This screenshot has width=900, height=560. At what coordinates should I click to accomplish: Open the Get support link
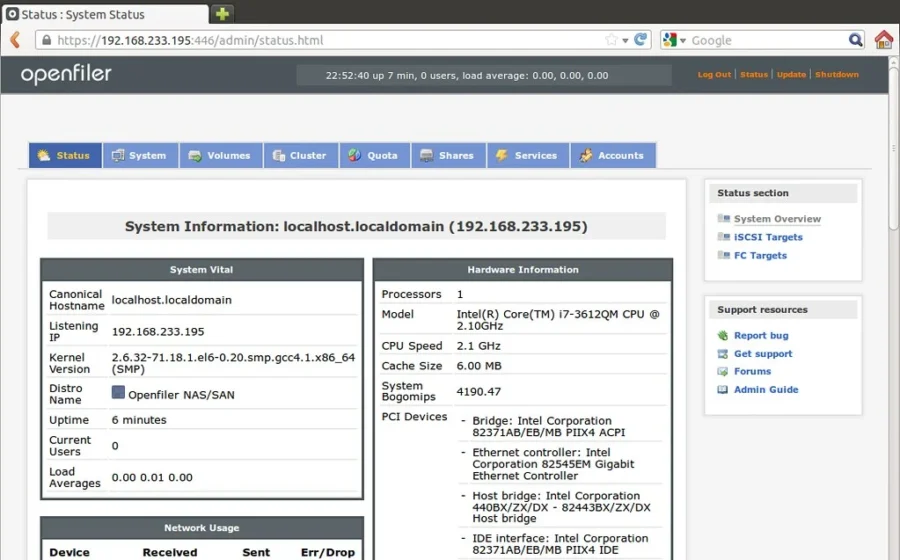tap(763, 354)
